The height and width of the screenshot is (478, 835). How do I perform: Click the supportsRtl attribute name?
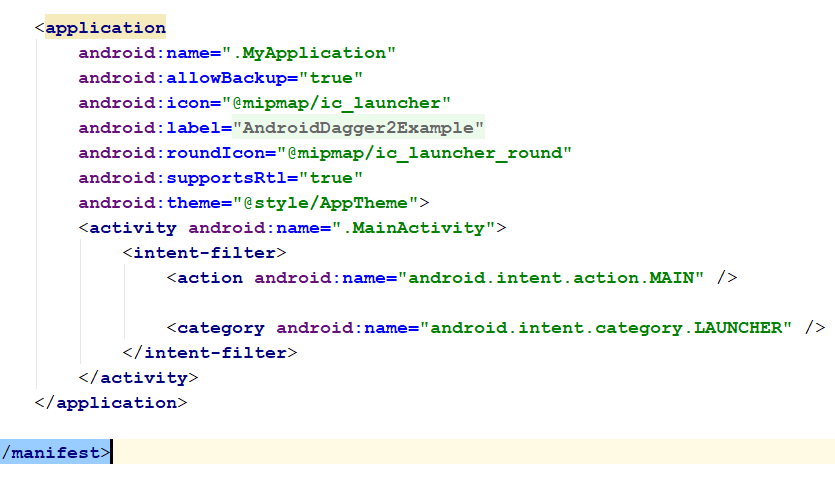[x=226, y=178]
